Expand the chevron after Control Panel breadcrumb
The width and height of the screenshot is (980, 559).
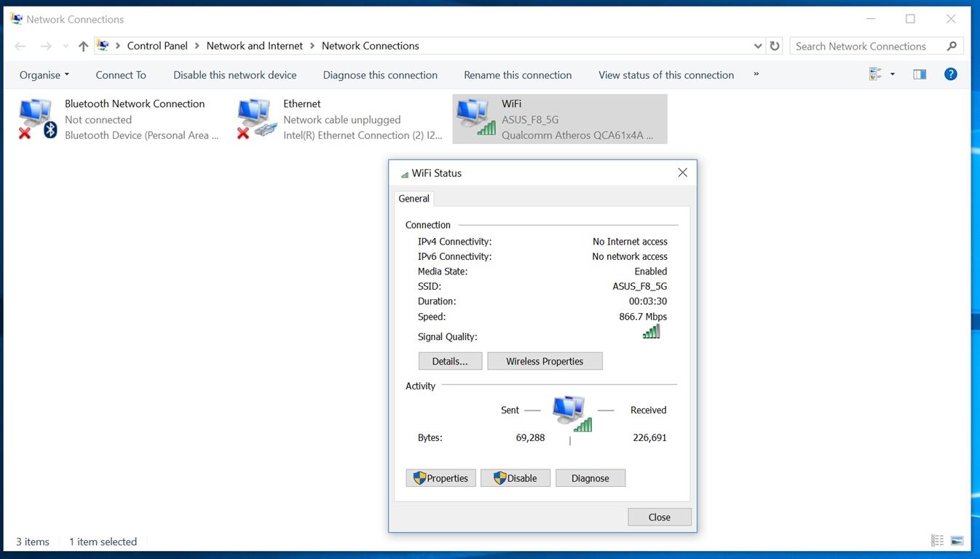(x=197, y=46)
